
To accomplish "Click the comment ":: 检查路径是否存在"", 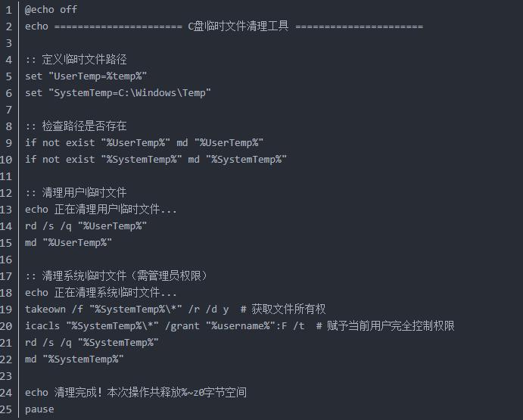I will (x=76, y=126).
